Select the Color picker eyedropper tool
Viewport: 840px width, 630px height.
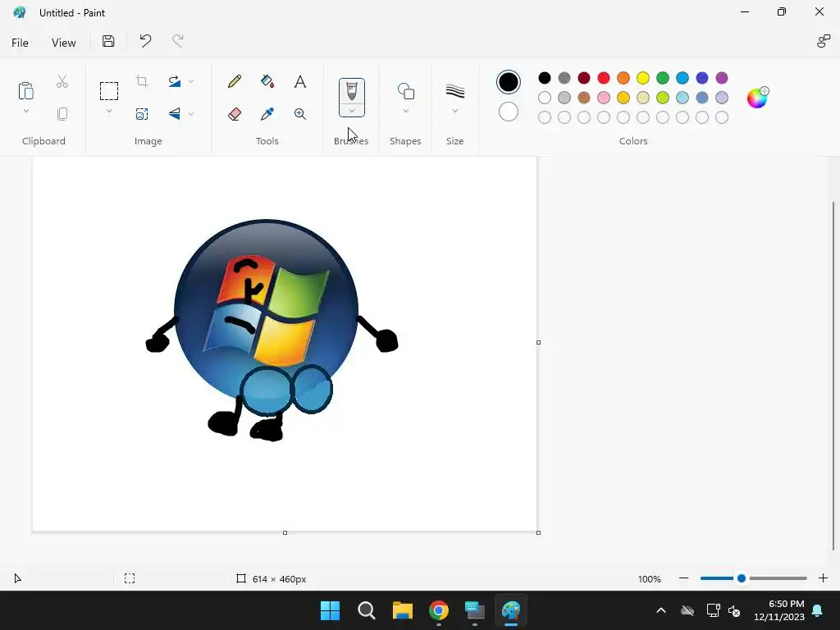(267, 113)
